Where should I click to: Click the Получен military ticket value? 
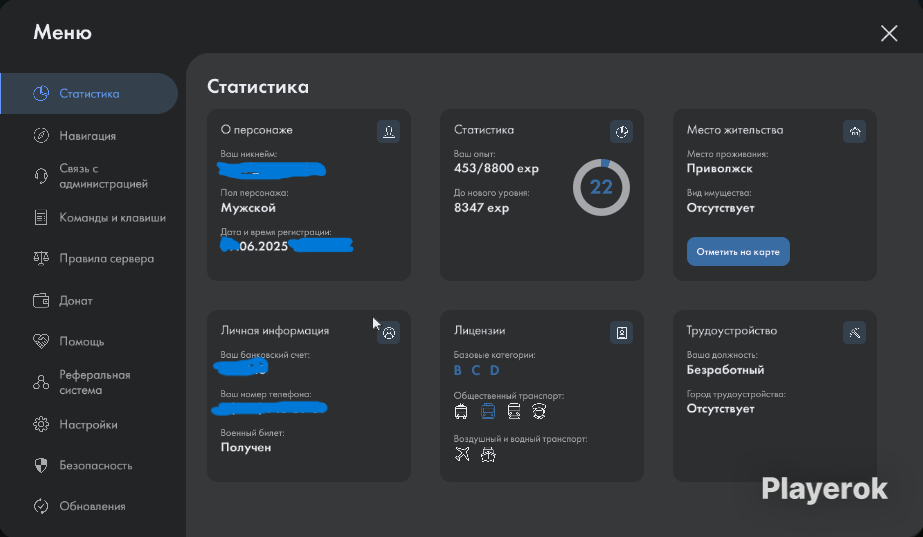tap(245, 448)
